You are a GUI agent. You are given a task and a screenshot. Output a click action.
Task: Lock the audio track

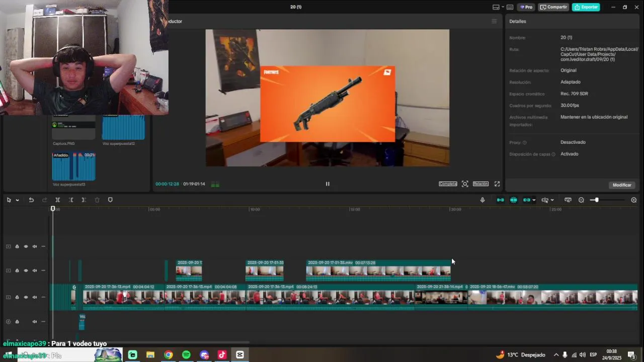click(x=17, y=322)
